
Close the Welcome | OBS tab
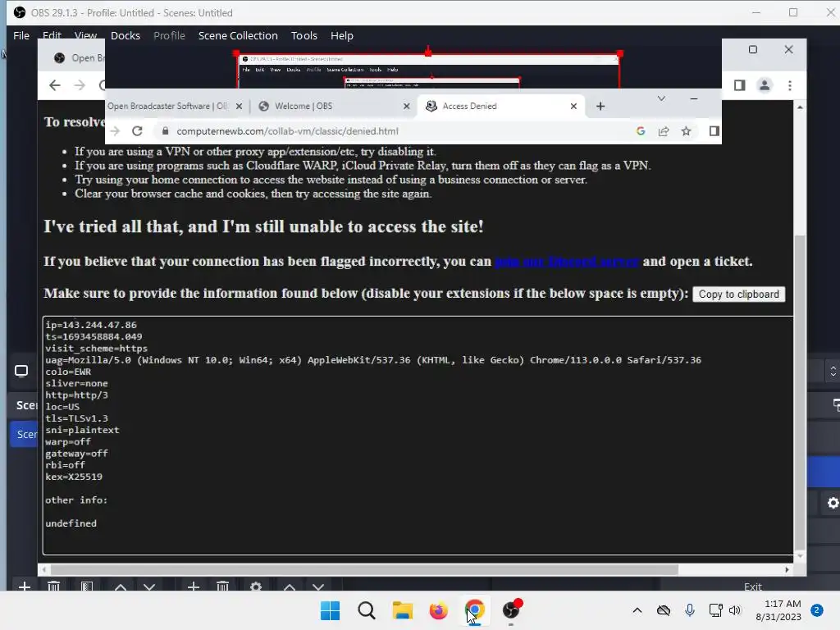click(407, 106)
